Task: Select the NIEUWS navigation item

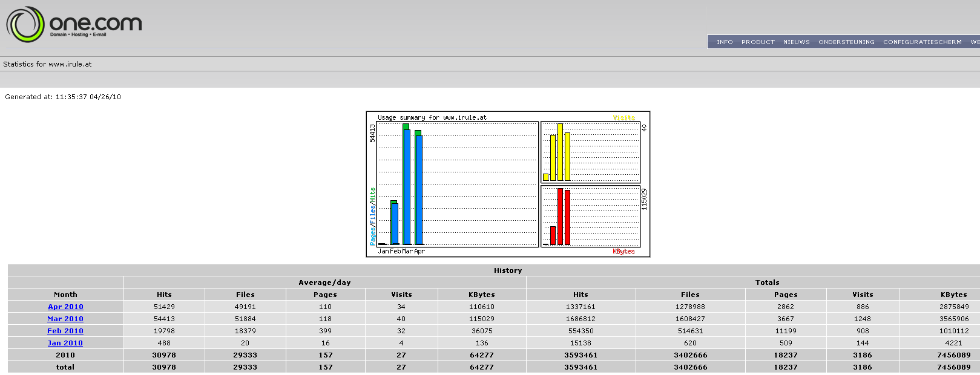Action: tap(796, 42)
